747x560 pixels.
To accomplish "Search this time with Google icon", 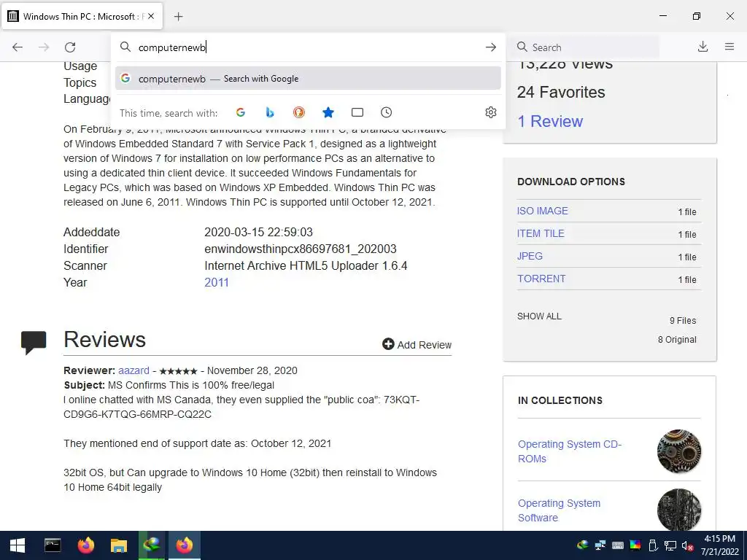I will tap(241, 112).
